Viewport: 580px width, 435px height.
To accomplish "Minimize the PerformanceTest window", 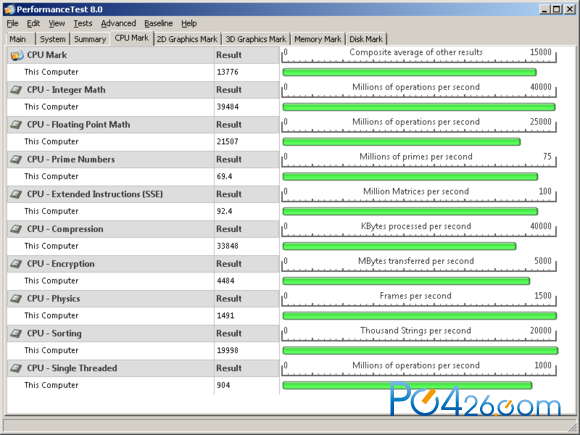I will (544, 9).
